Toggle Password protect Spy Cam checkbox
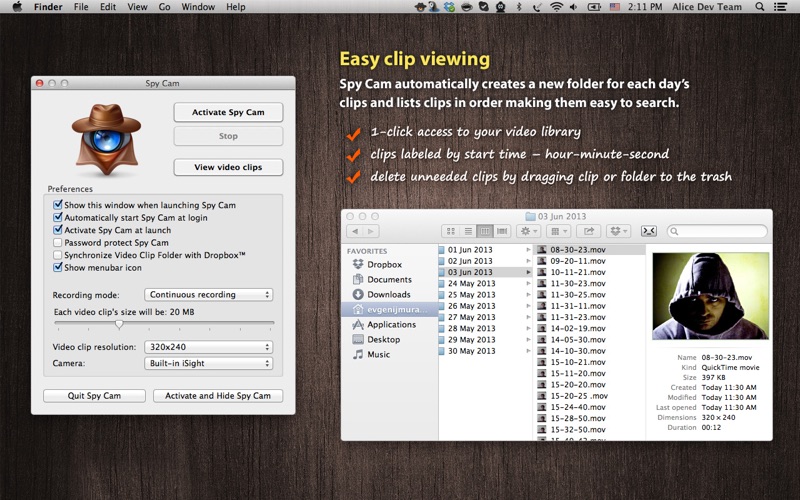The height and width of the screenshot is (500, 800). 58,243
